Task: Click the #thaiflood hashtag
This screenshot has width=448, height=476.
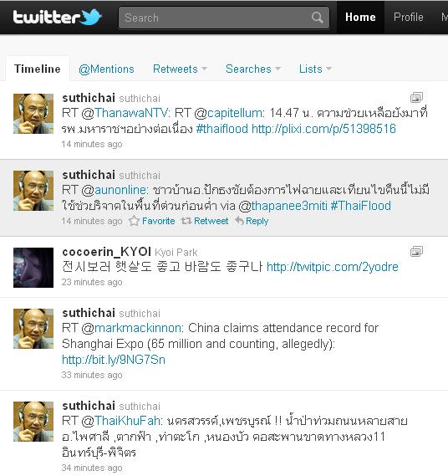Action: pyautogui.click(x=222, y=129)
